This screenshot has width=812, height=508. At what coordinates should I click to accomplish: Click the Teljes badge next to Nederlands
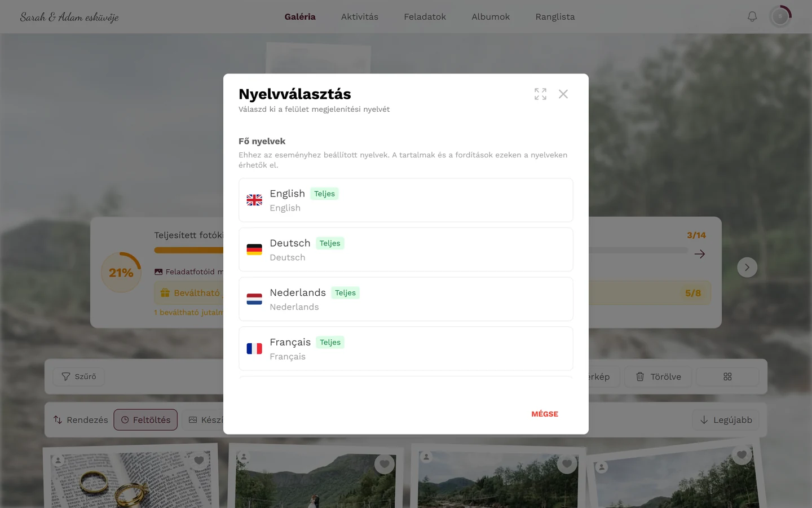point(345,293)
